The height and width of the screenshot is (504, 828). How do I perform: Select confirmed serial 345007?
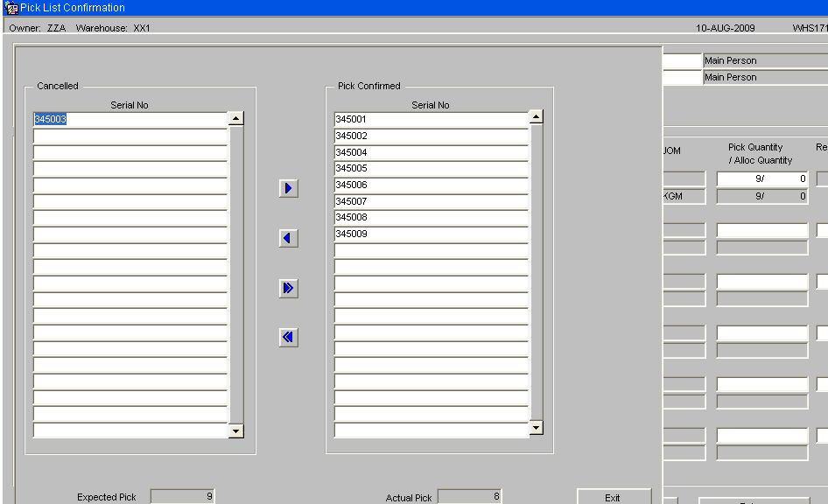click(x=431, y=201)
